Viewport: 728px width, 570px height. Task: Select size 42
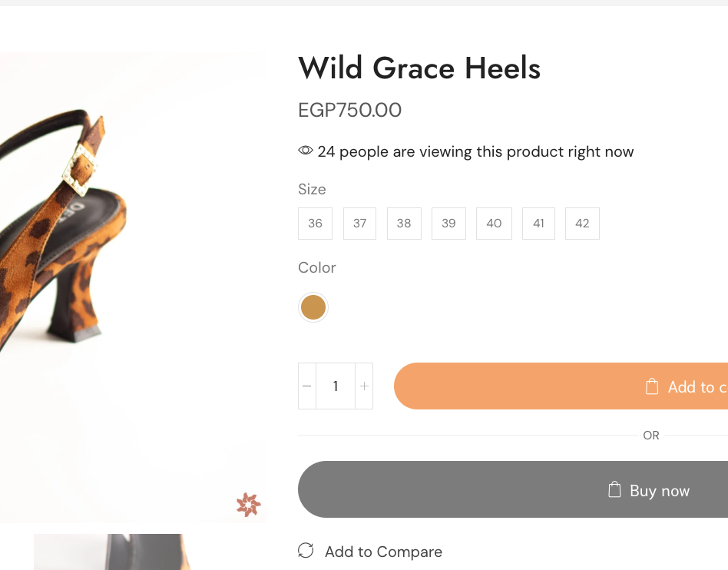pyautogui.click(x=582, y=224)
